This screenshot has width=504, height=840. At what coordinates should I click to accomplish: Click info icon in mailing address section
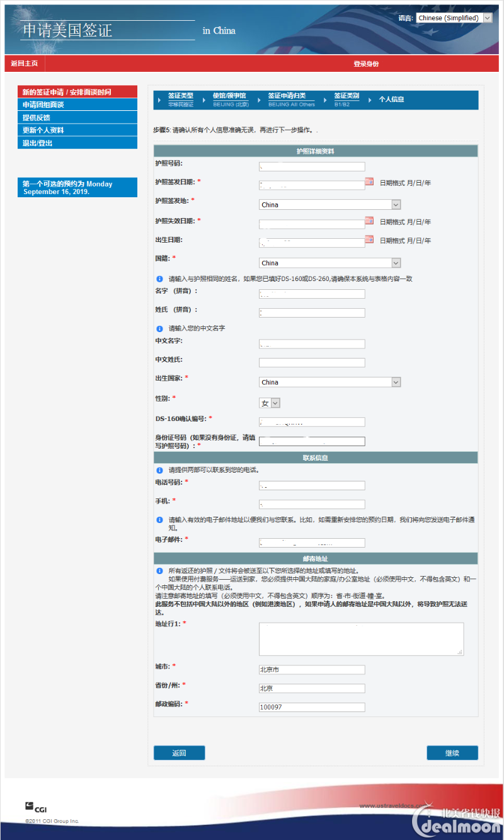tap(160, 570)
